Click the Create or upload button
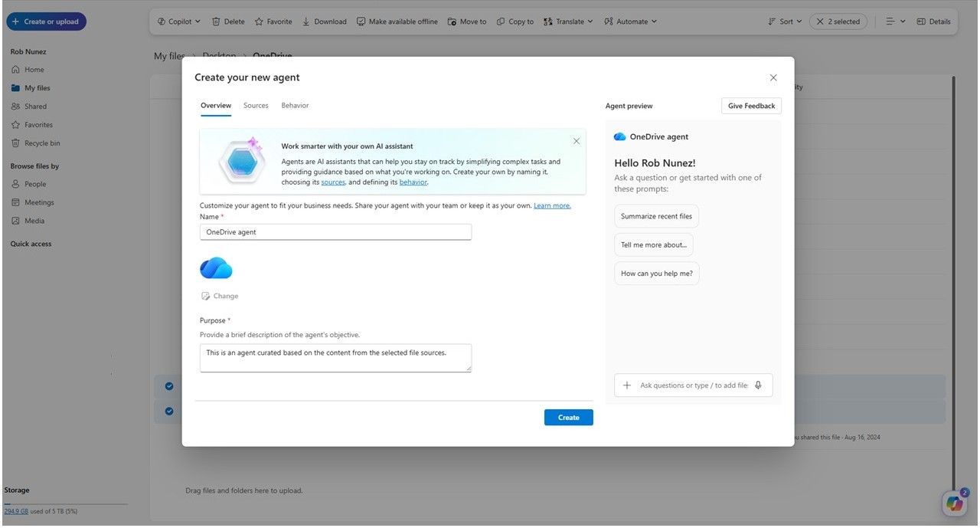Screen dimensions: 980x528 [46, 21]
